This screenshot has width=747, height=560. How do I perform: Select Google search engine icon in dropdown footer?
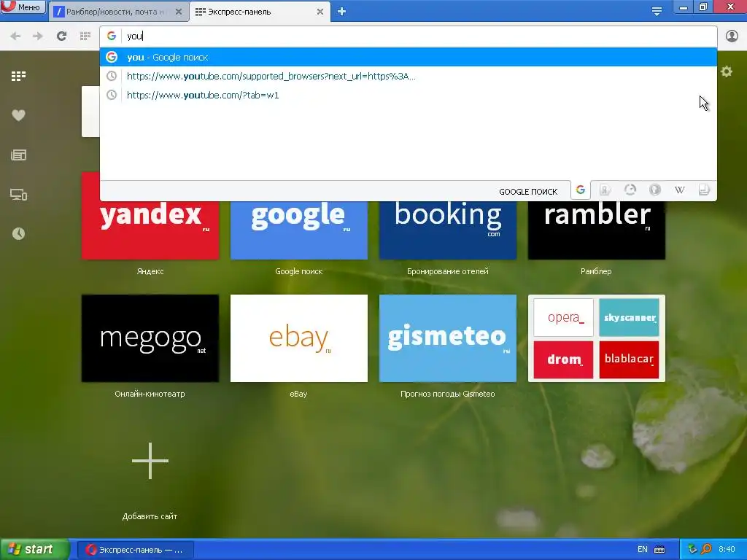click(x=580, y=190)
